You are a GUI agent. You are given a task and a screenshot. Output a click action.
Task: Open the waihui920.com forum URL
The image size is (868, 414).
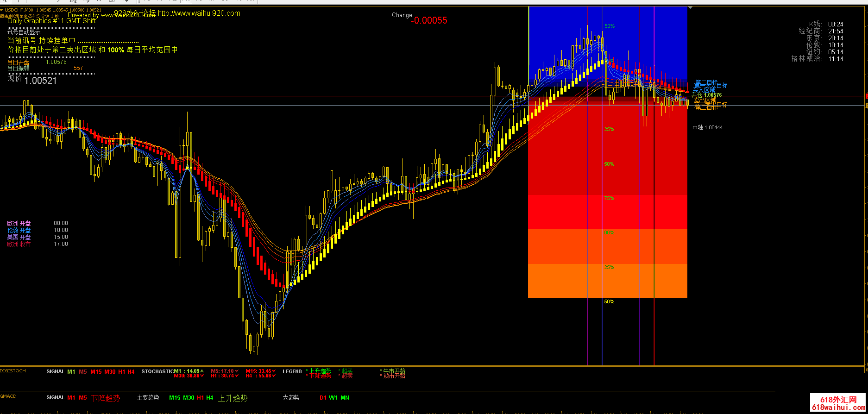(199, 13)
